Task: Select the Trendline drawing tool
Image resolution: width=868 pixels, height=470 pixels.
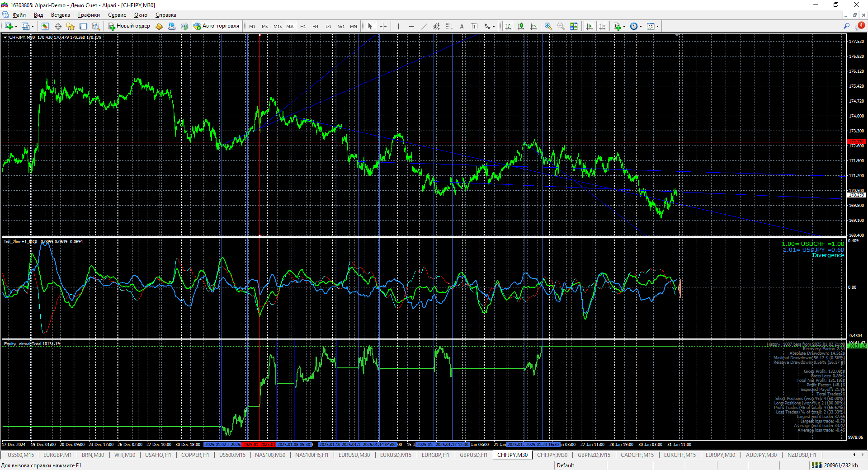Action: 424,26
